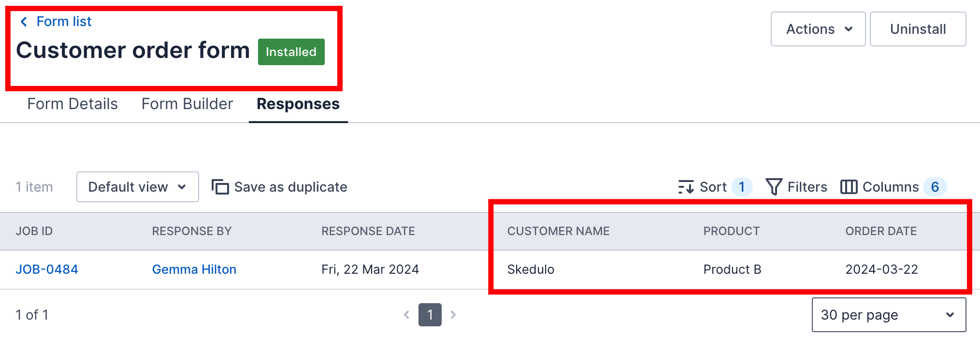Click the Installed status badge
Screen dimensions: 980x364
coord(290,52)
